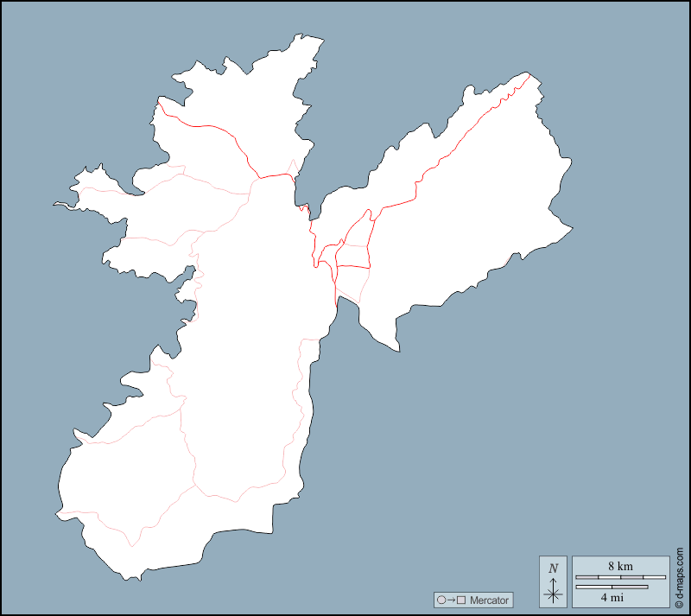This screenshot has height=616, width=691.
Task: Select the large central map region
Action: pyautogui.click(x=250, y=346)
